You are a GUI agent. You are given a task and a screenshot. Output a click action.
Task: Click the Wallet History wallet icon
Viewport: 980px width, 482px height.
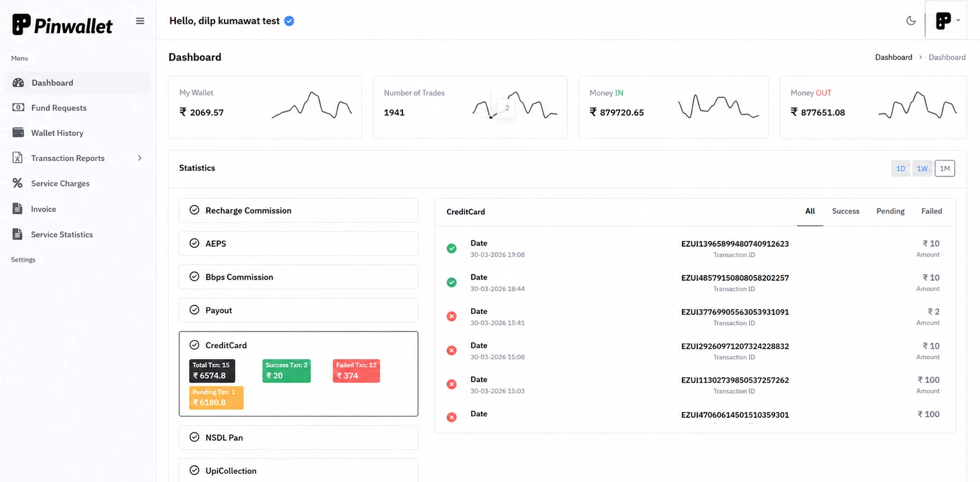coord(18,133)
